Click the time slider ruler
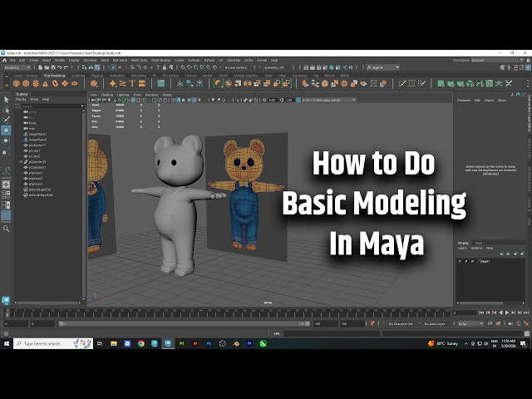The image size is (532, 399). [x=228, y=313]
